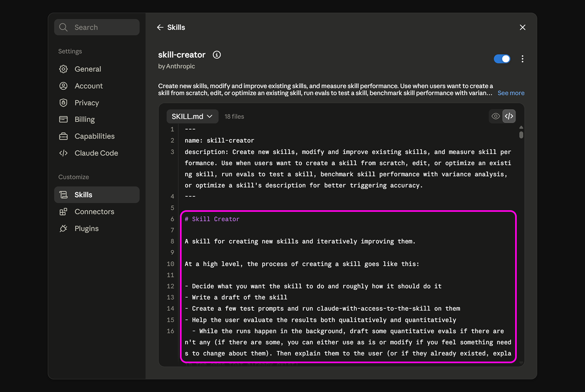The image size is (585, 392).
Task: Select Skills in the Customize section
Action: pos(97,195)
